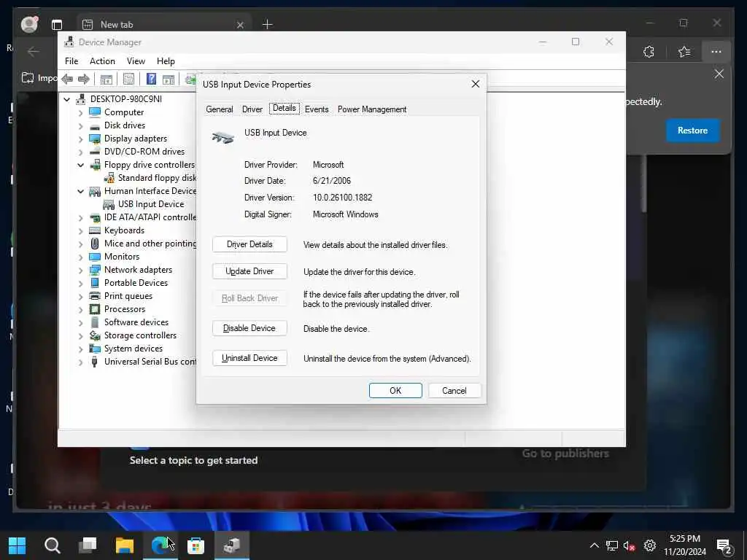Click the network tray icon
The image size is (747, 560).
pos(612,545)
